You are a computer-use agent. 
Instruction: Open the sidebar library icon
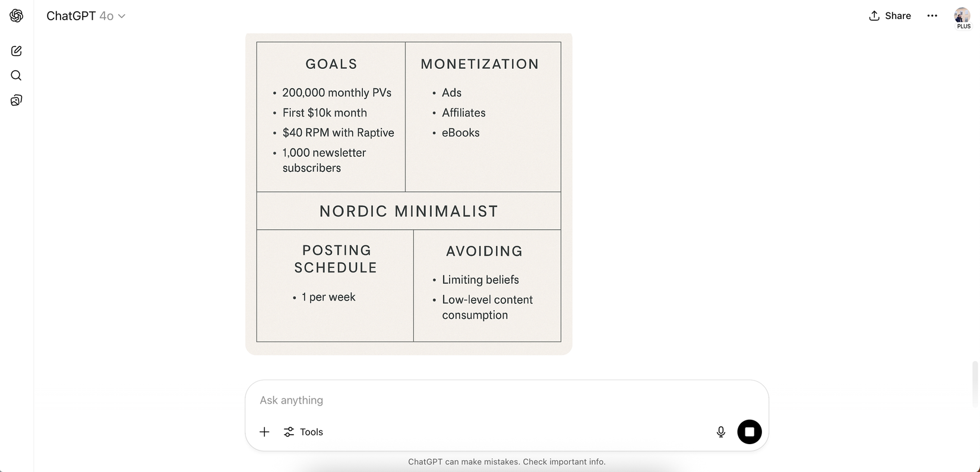click(x=16, y=100)
